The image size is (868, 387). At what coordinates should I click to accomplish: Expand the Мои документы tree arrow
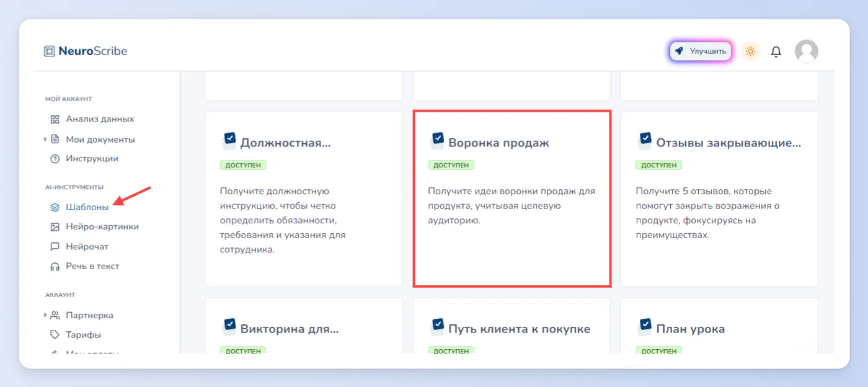[x=45, y=140]
